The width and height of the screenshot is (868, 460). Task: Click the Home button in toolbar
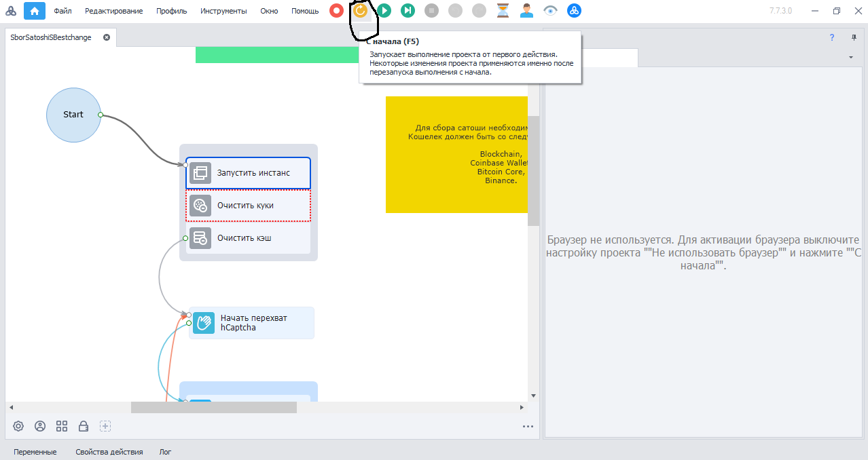[x=35, y=11]
